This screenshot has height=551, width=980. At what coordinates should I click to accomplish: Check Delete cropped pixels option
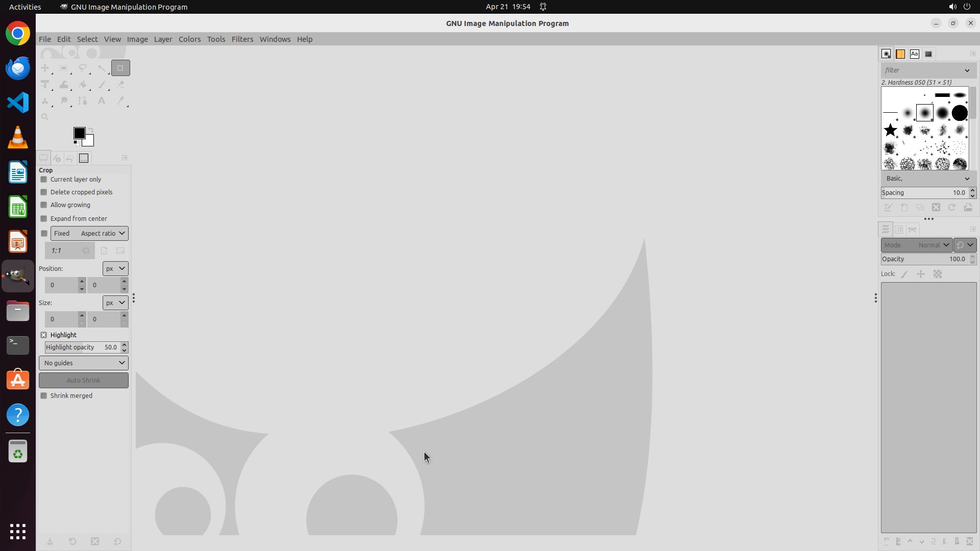pyautogui.click(x=44, y=192)
